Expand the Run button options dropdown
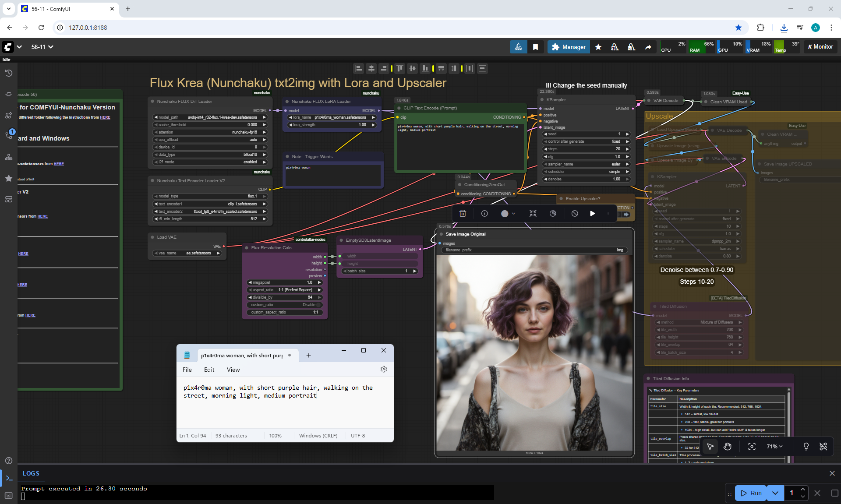Image resolution: width=841 pixels, height=504 pixels. pyautogui.click(x=775, y=493)
